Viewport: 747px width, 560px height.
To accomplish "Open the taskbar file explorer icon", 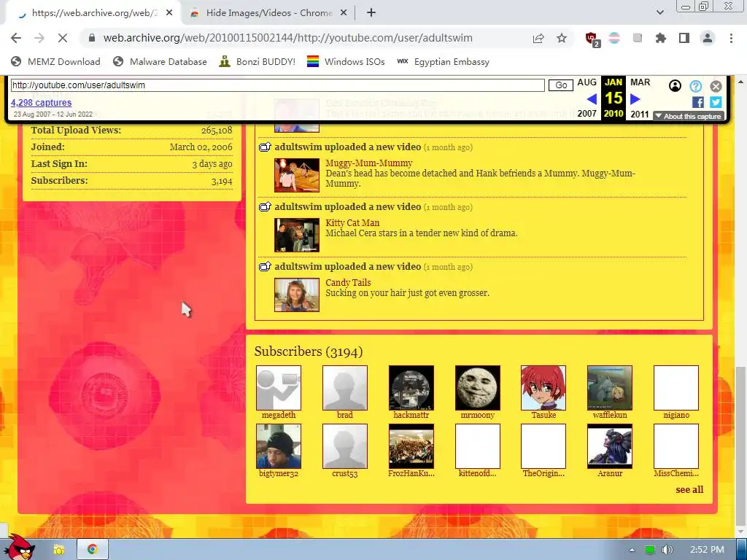I will [58, 550].
